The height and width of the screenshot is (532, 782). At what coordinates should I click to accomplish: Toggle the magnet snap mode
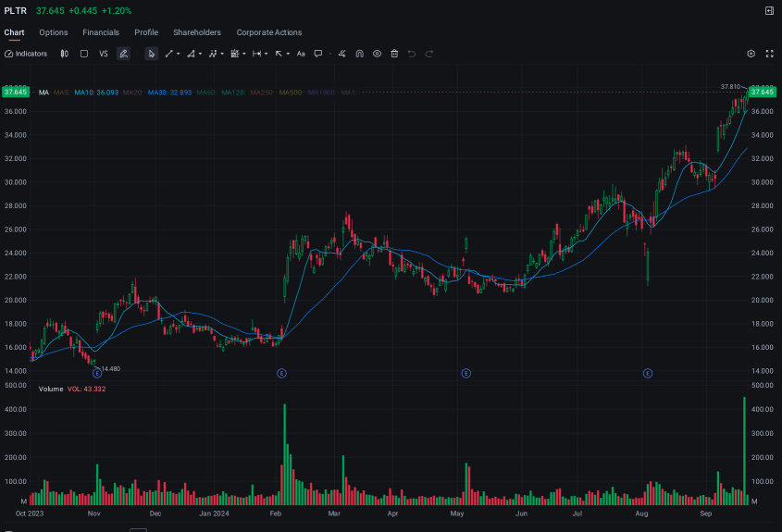(360, 54)
